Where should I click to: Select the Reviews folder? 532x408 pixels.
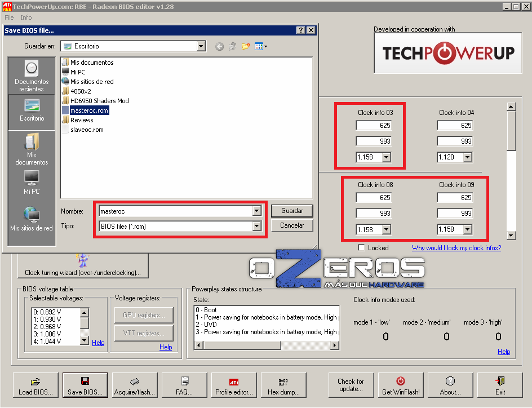[x=78, y=120]
